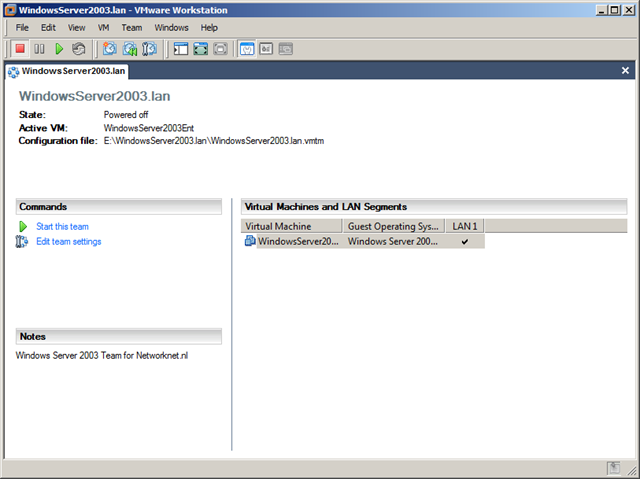Open the VM menu
This screenshot has height=479, width=640.
[x=103, y=28]
